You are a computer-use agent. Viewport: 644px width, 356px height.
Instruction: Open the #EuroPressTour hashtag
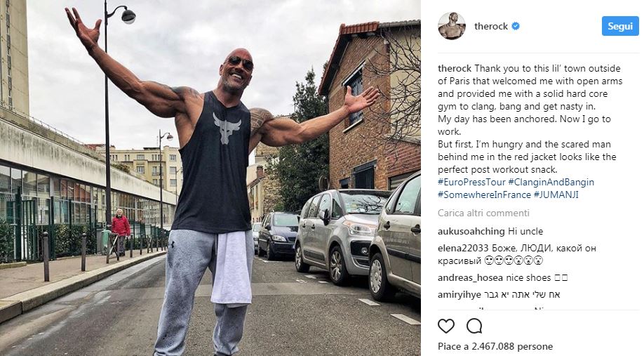(471, 182)
